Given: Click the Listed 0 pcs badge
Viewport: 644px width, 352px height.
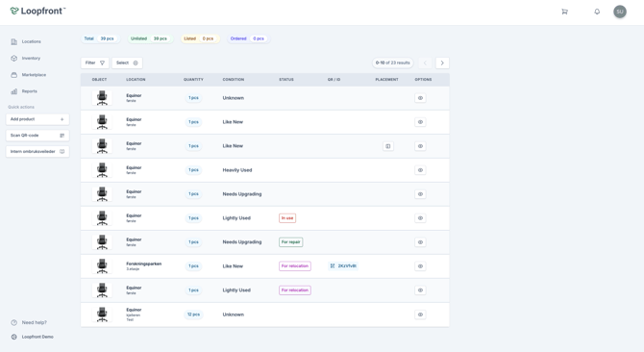Looking at the screenshot, I should [x=200, y=38].
